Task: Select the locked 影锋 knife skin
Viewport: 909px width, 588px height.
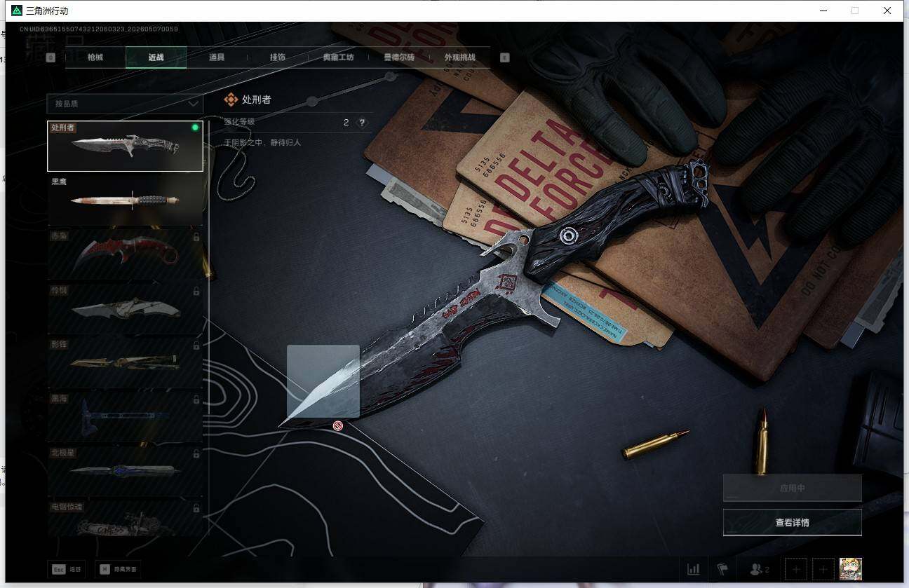Action: point(125,363)
